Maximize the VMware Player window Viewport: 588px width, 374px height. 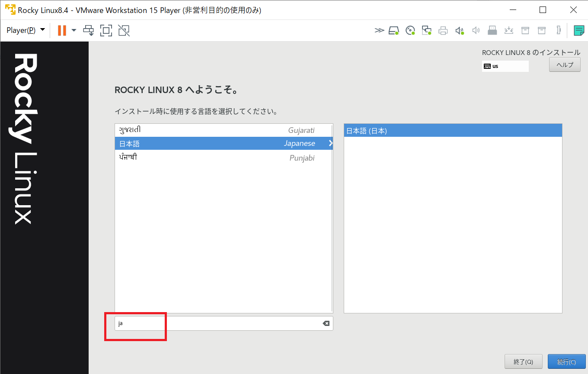pyautogui.click(x=543, y=10)
